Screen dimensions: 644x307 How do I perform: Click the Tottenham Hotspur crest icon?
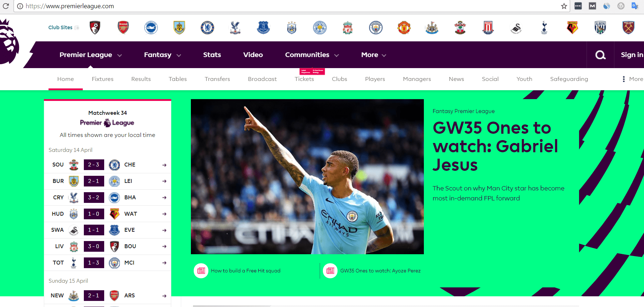tap(544, 27)
